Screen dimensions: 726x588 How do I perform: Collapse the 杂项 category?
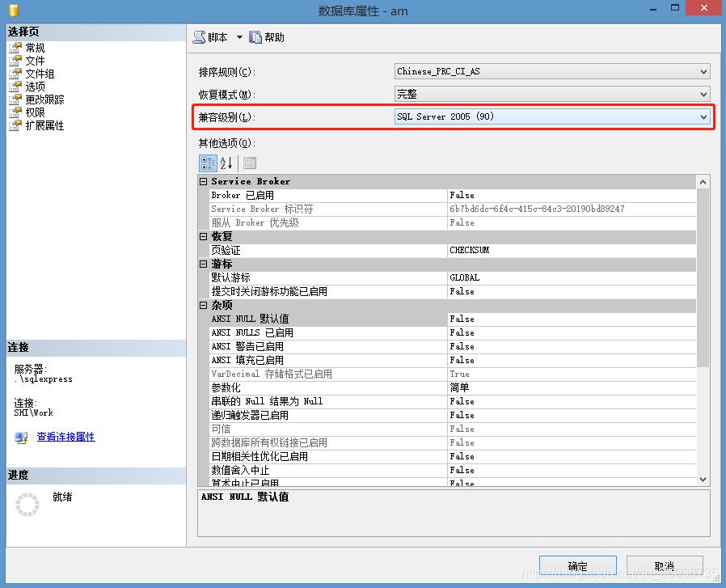click(204, 306)
